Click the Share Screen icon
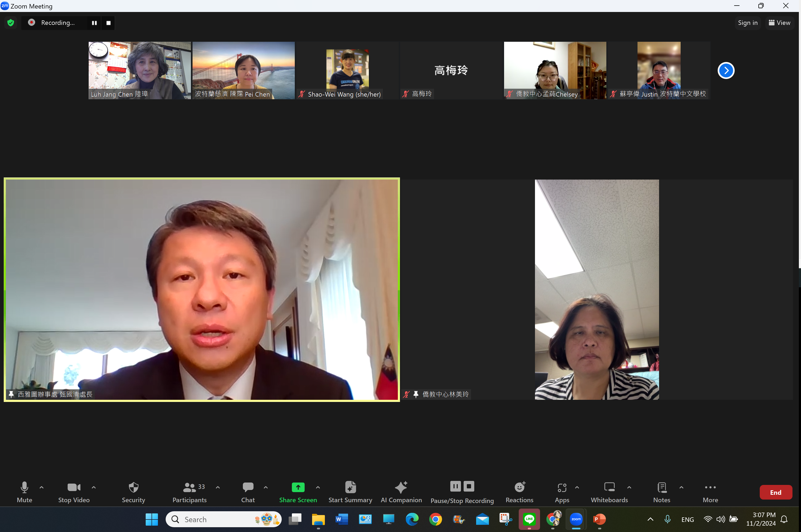The width and height of the screenshot is (801, 532). click(298, 487)
